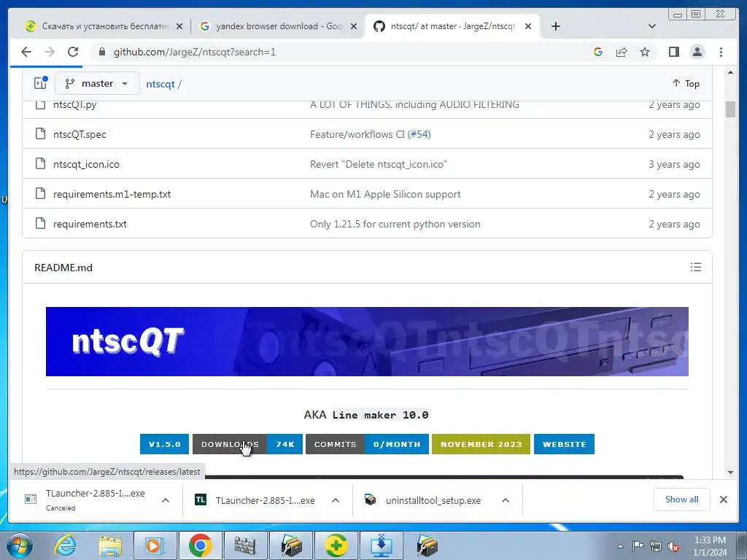Expand the tab search chevron

[x=652, y=26]
